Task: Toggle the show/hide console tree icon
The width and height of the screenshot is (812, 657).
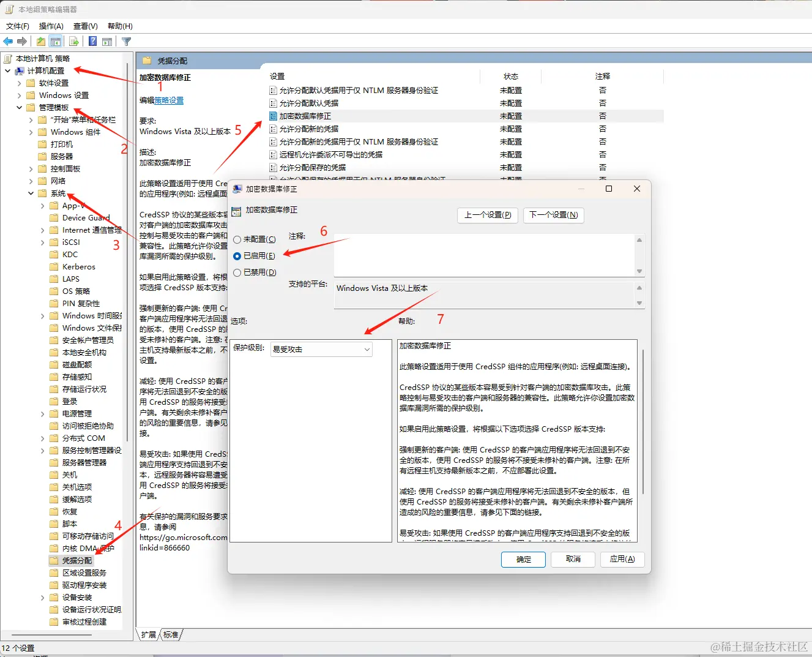Action: point(56,42)
